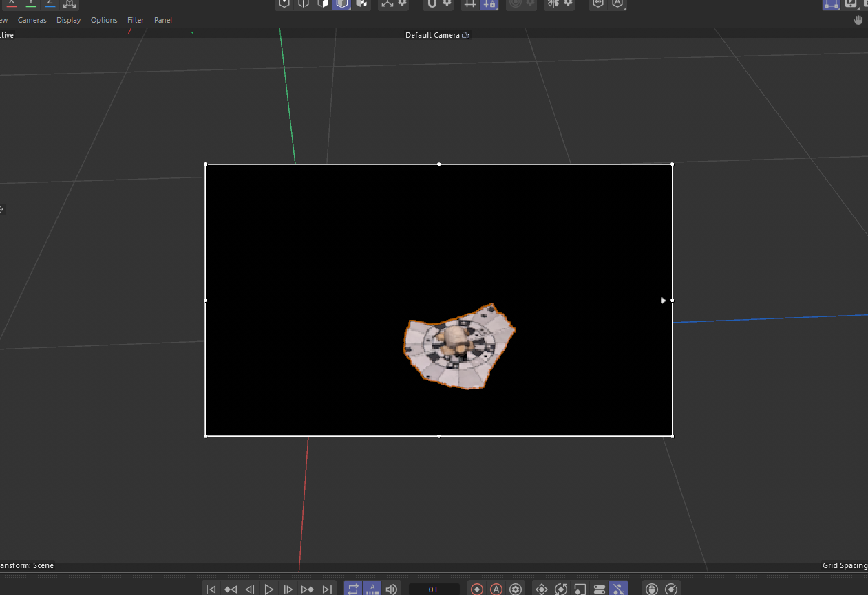Click the Sound mute speaker icon
Screen dimensions: 868x595
click(x=391, y=589)
